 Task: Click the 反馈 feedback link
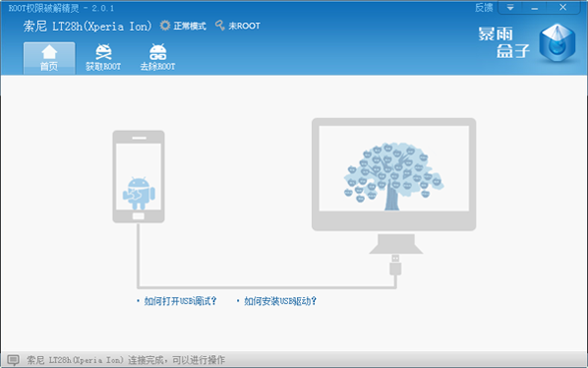483,8
